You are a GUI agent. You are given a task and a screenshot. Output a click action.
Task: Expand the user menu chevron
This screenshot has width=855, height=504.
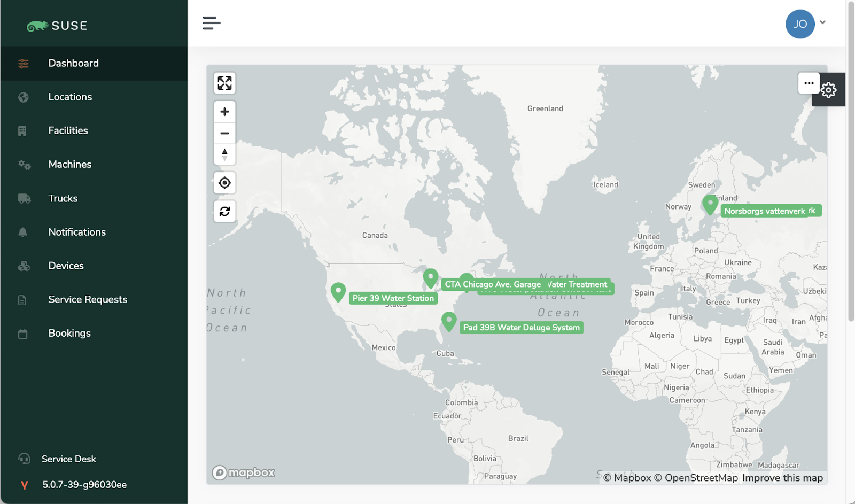(x=823, y=22)
